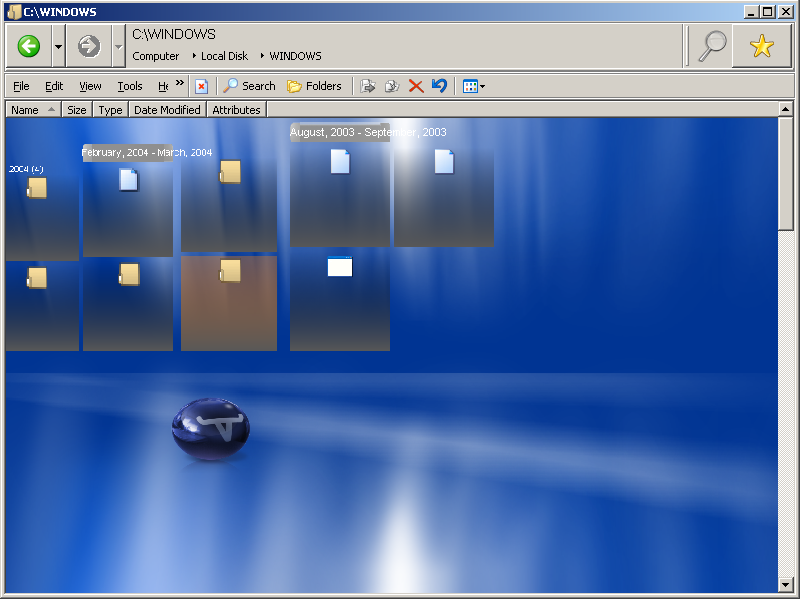Sort by the Type column header
800x599 pixels.
110,110
